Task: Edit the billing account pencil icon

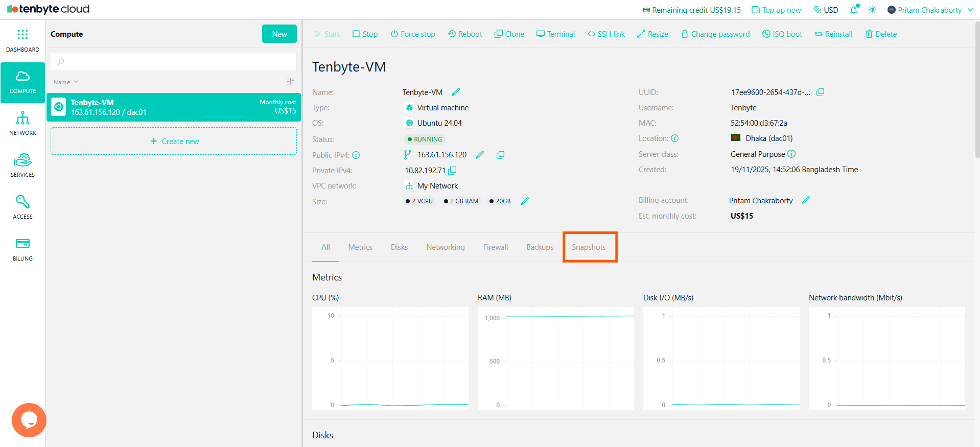Action: click(x=806, y=200)
